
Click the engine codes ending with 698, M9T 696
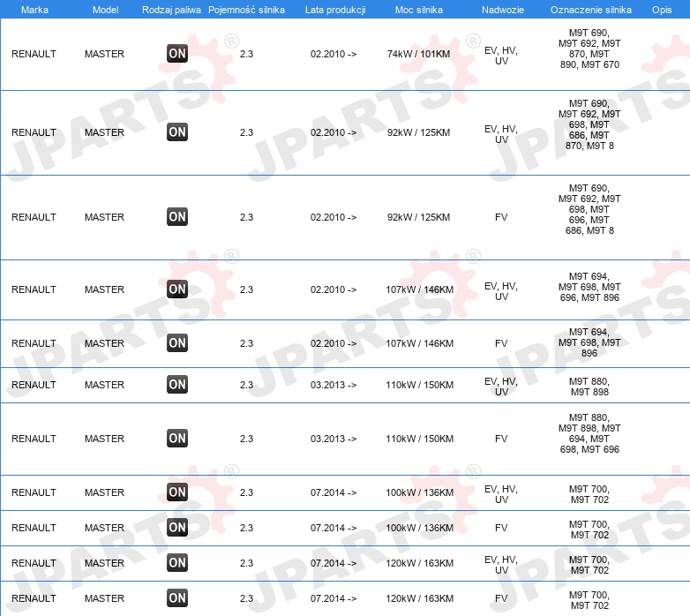[589, 433]
